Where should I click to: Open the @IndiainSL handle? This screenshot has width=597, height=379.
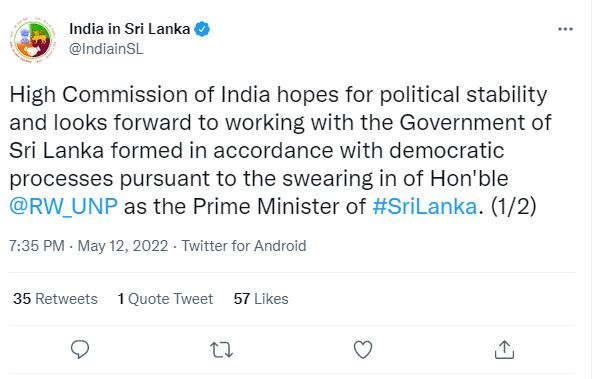106,49
